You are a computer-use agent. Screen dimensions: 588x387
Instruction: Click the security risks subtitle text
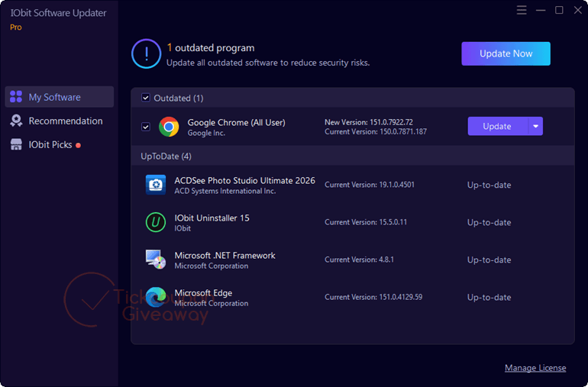tap(268, 63)
